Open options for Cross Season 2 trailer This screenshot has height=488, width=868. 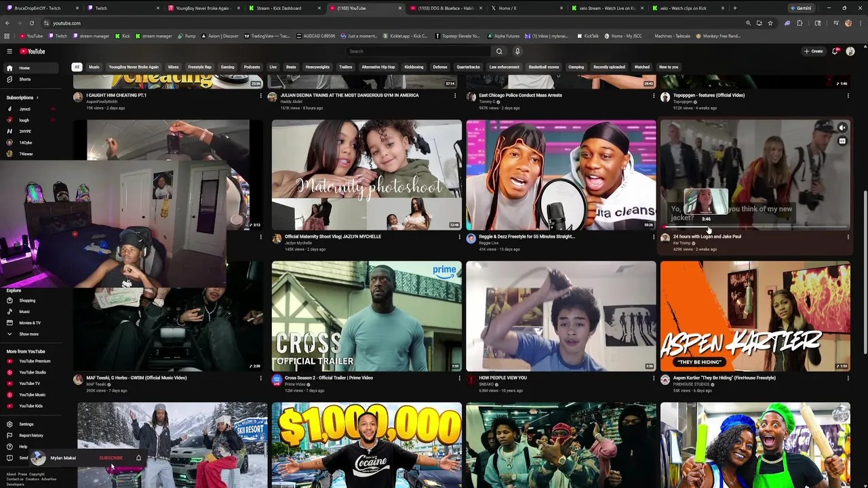point(459,378)
